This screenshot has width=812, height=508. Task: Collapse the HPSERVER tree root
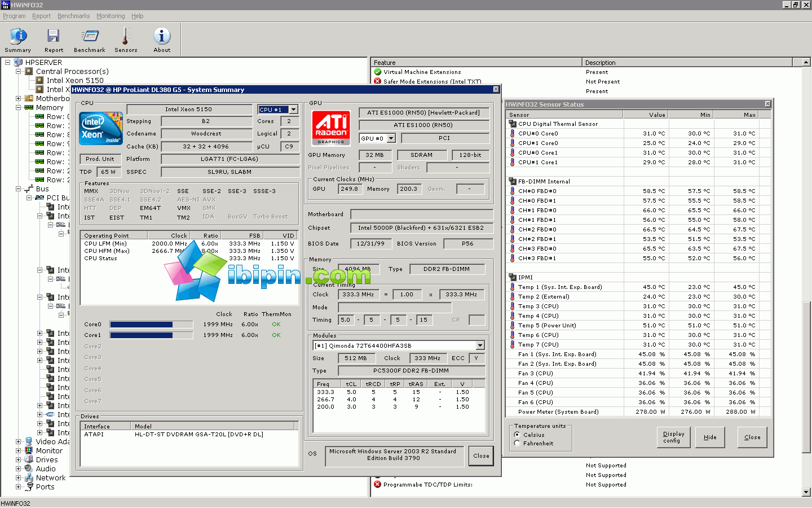click(8, 62)
